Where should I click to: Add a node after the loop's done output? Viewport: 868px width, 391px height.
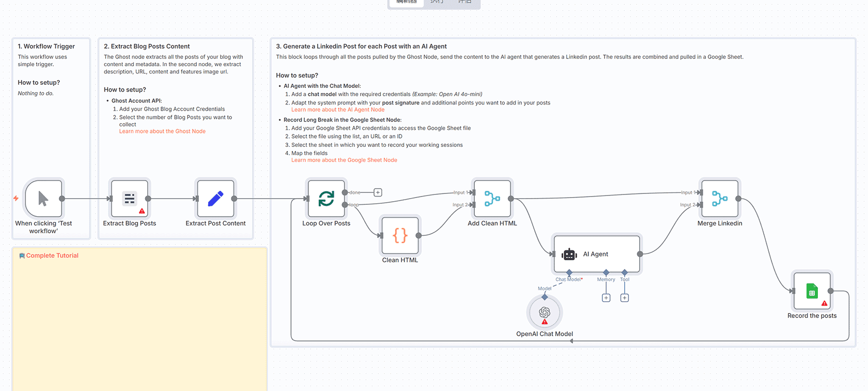point(378,192)
